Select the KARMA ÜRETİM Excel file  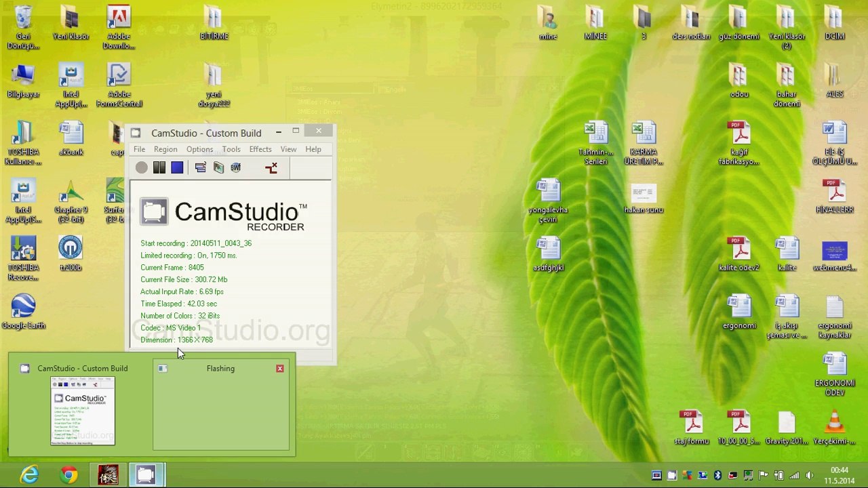click(644, 143)
